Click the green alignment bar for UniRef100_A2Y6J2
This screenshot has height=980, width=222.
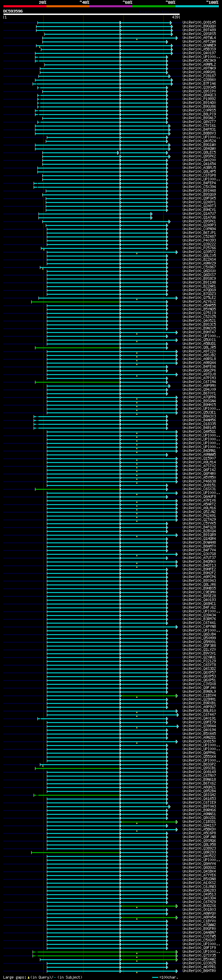tap(76, 302)
